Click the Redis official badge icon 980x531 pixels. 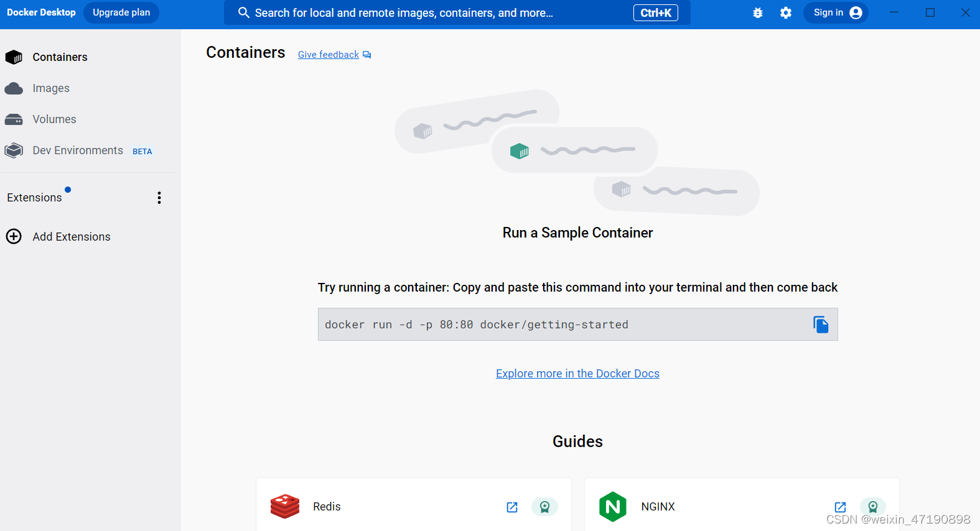point(544,507)
